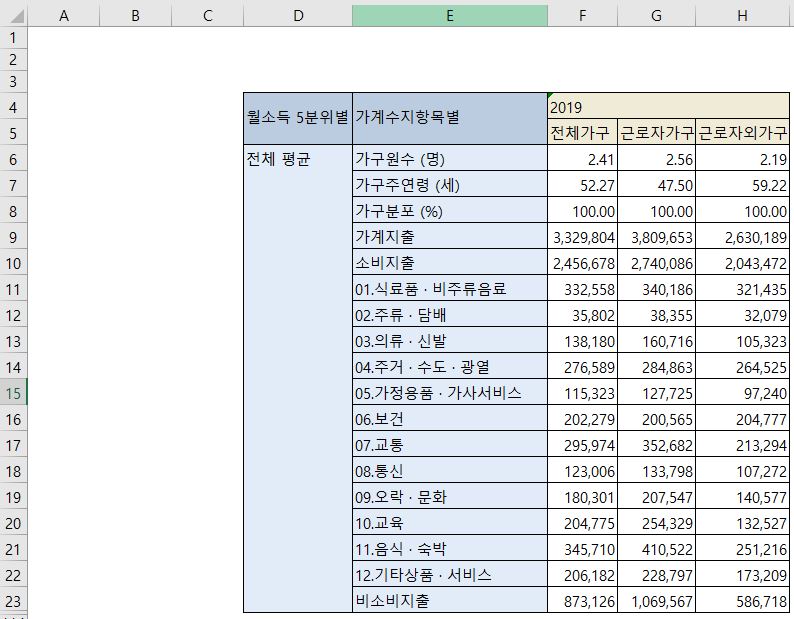Click the '가구분포 (%)' cell

[450, 210]
